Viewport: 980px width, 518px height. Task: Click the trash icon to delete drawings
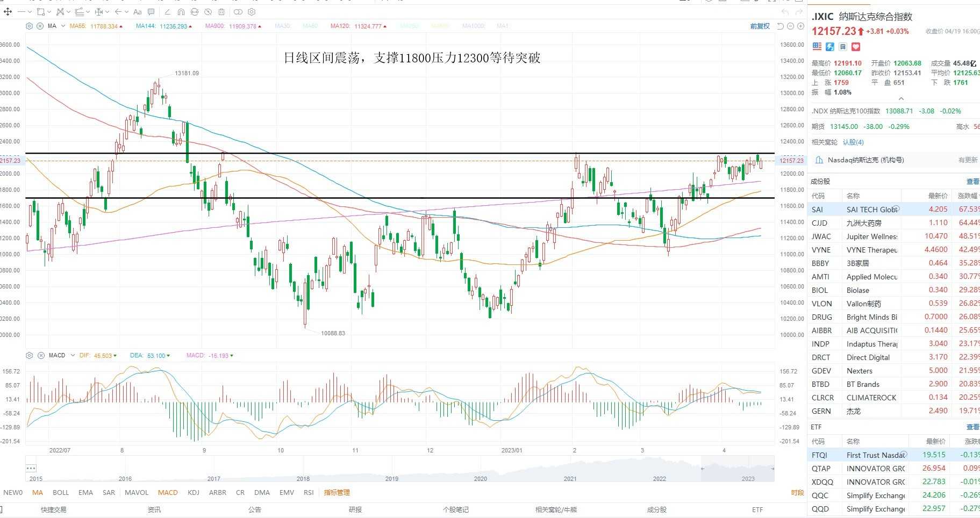pos(221,12)
